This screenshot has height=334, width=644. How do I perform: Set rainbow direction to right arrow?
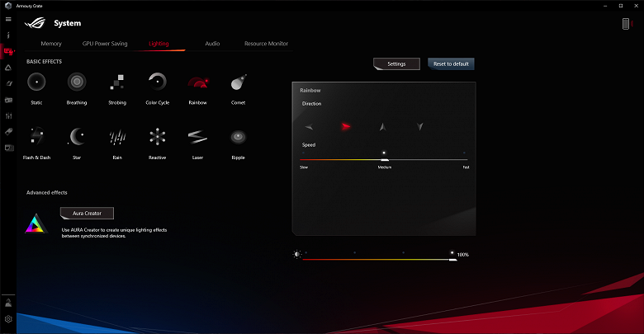tap(346, 126)
